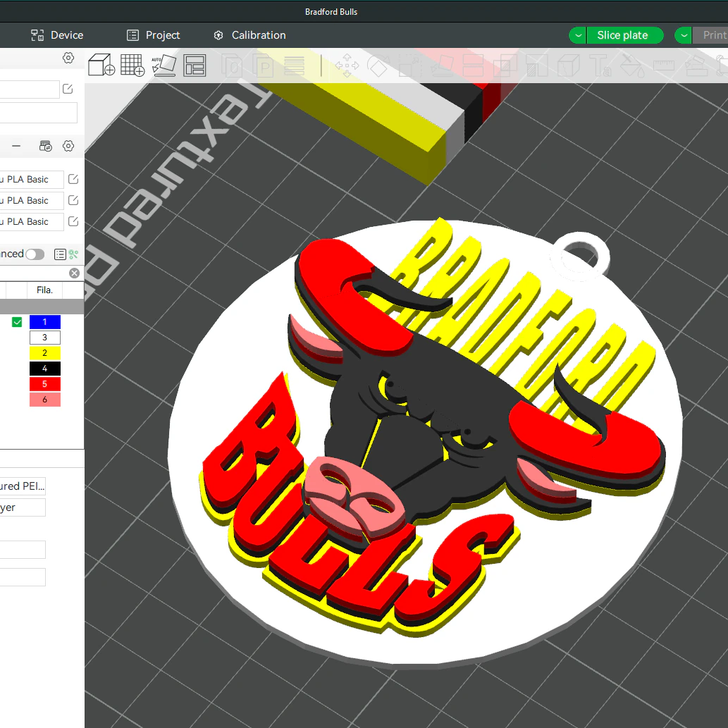The width and height of the screenshot is (728, 728).
Task: Switch to the Calibration tab
Action: [249, 35]
